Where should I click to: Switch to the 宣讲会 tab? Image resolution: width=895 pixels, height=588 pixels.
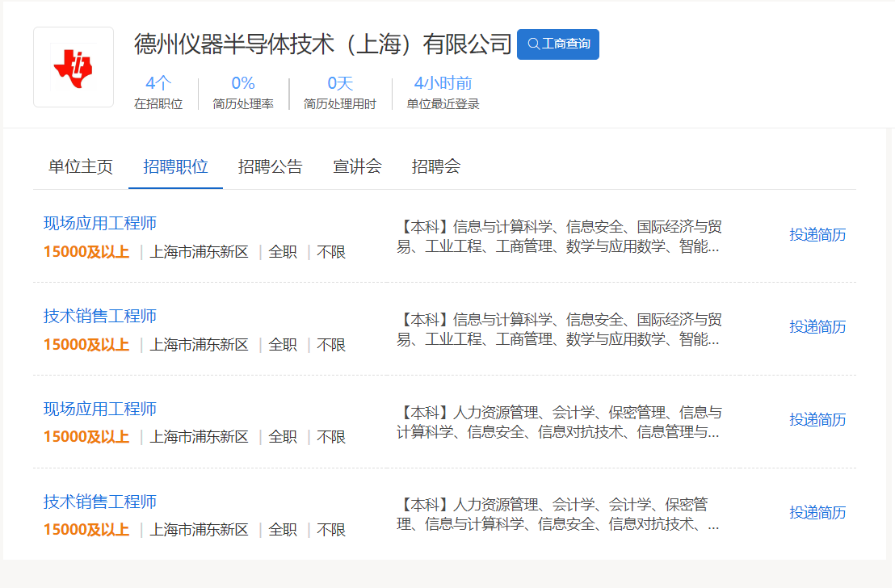pyautogui.click(x=357, y=166)
